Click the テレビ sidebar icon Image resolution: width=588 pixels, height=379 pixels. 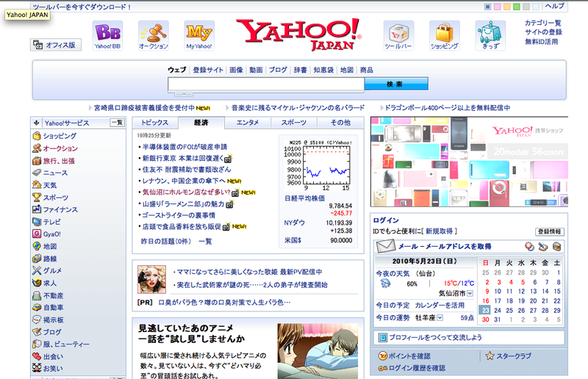[36, 222]
